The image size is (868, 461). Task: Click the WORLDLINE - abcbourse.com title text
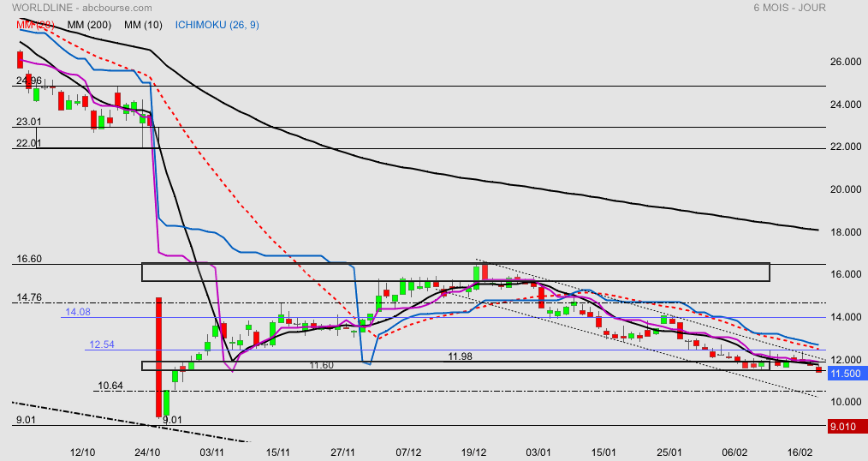(x=82, y=8)
